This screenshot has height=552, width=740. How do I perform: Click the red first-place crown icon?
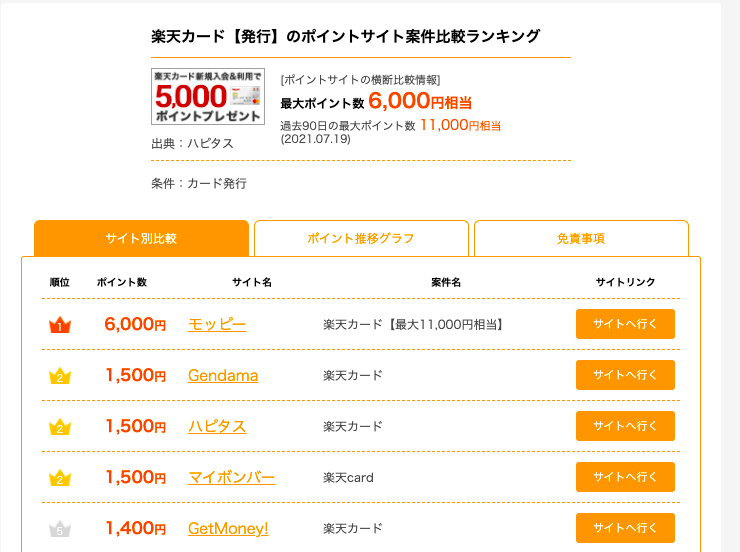pyautogui.click(x=60, y=325)
